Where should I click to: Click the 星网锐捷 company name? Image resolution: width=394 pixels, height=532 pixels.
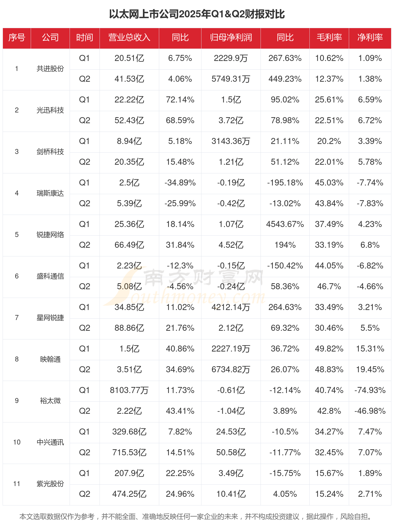(50, 318)
